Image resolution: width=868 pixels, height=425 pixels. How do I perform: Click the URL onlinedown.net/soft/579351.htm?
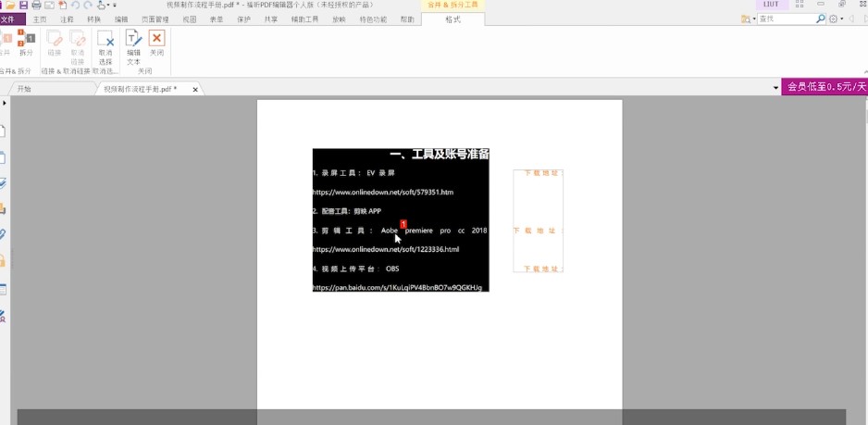tap(383, 193)
